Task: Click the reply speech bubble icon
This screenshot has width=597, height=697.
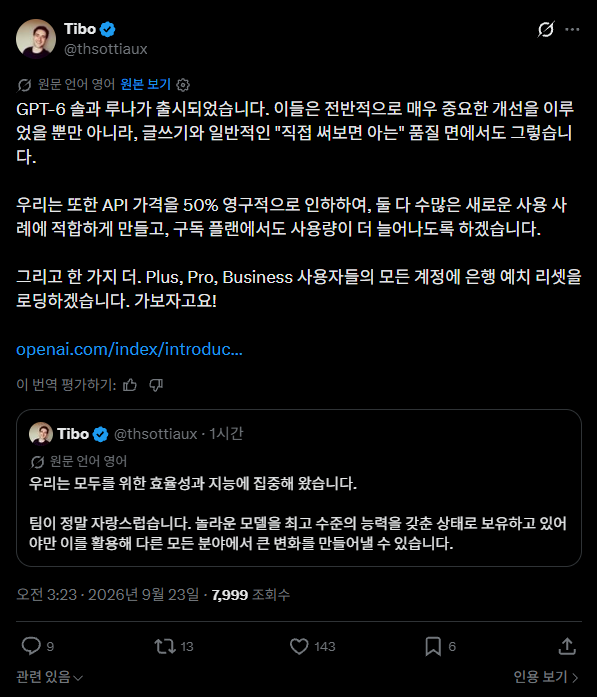Action: (31, 646)
